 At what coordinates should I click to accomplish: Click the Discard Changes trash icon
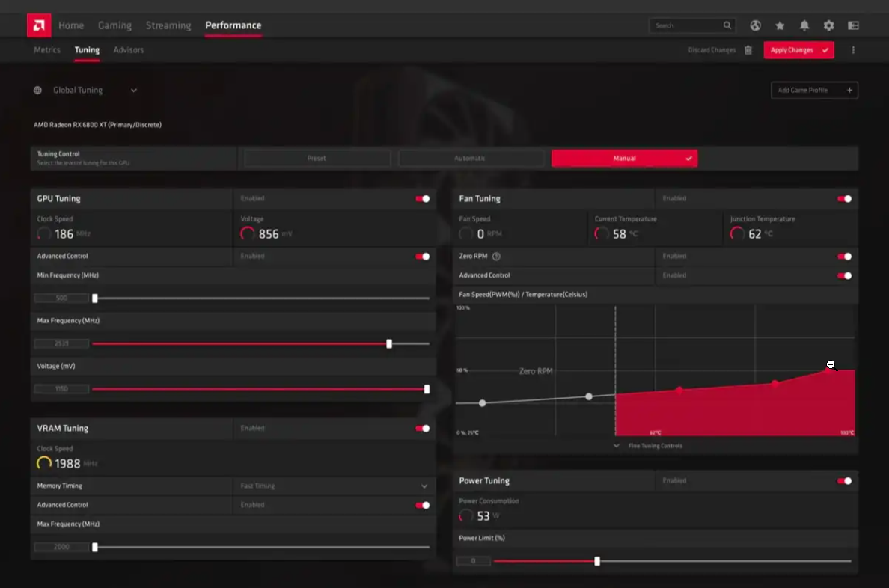(748, 50)
